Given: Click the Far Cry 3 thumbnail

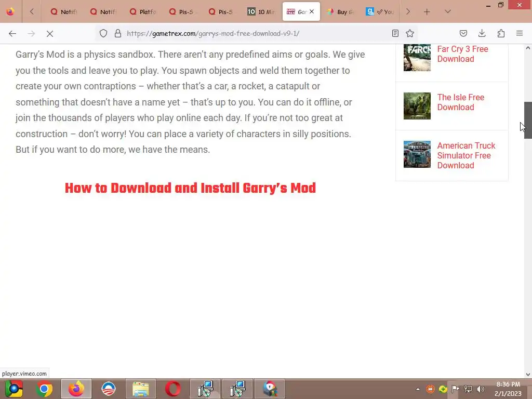Looking at the screenshot, I should [417, 58].
